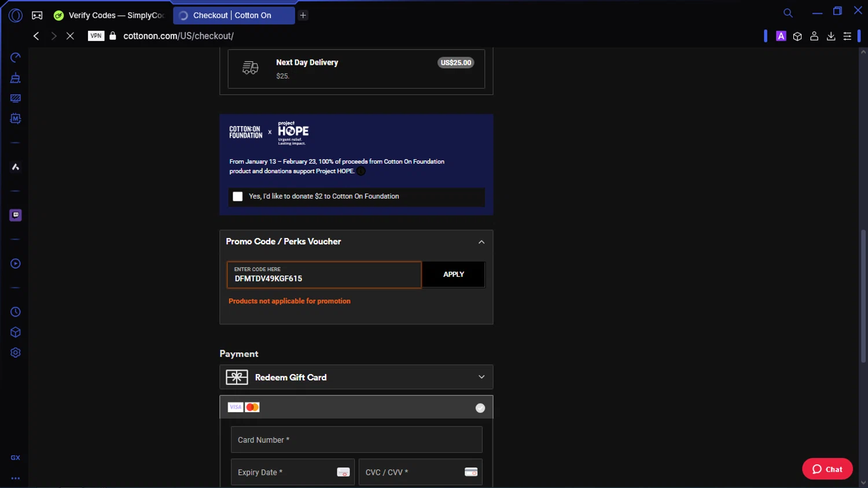Select the Next Day Delivery option
Screen dimensions: 868x488
356,69
